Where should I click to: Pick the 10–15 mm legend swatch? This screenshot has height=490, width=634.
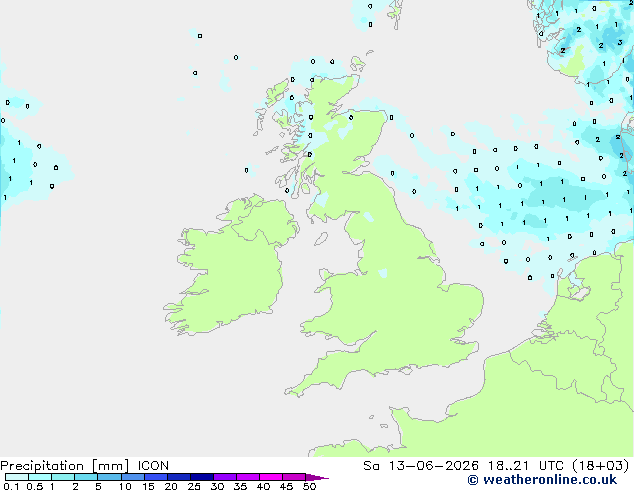[133, 477]
